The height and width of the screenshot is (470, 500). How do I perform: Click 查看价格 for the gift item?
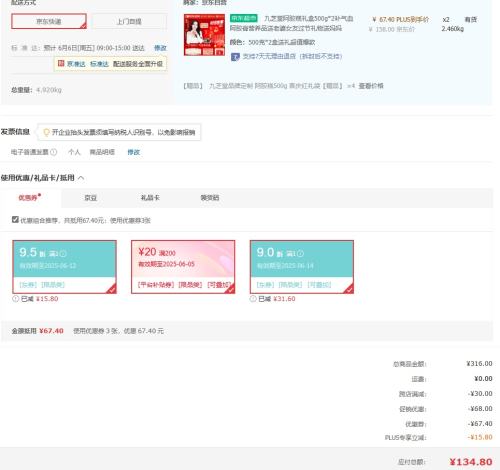(371, 86)
